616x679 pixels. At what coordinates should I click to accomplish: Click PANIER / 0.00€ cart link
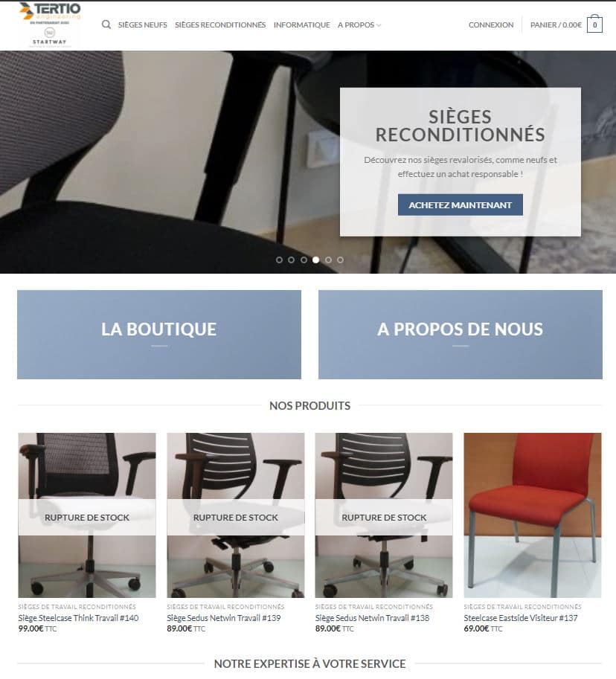(556, 25)
